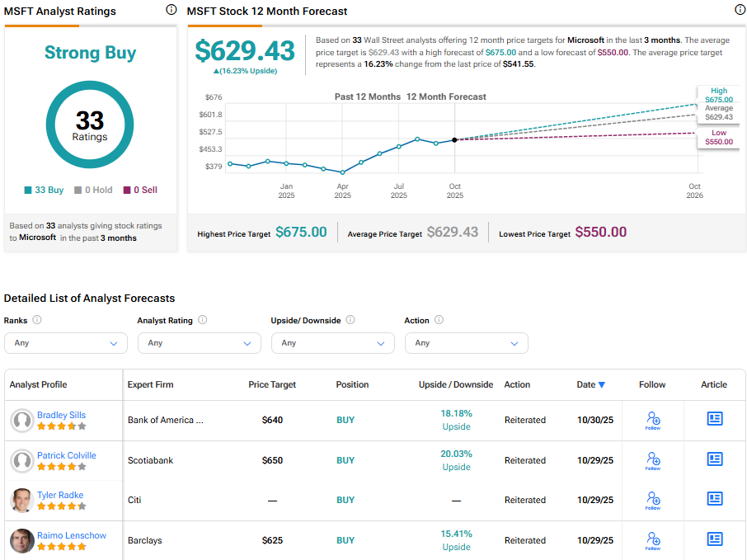747x560 pixels.
Task: Follow analyst Bradley Sills
Action: tap(653, 421)
